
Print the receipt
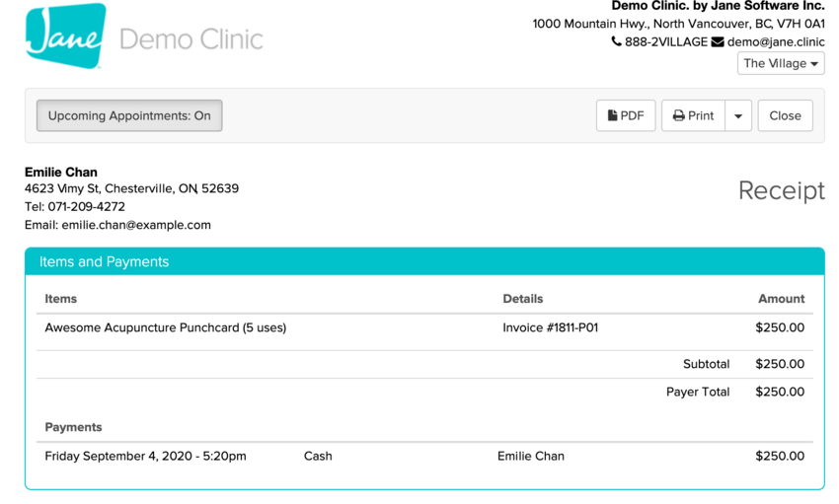point(694,115)
